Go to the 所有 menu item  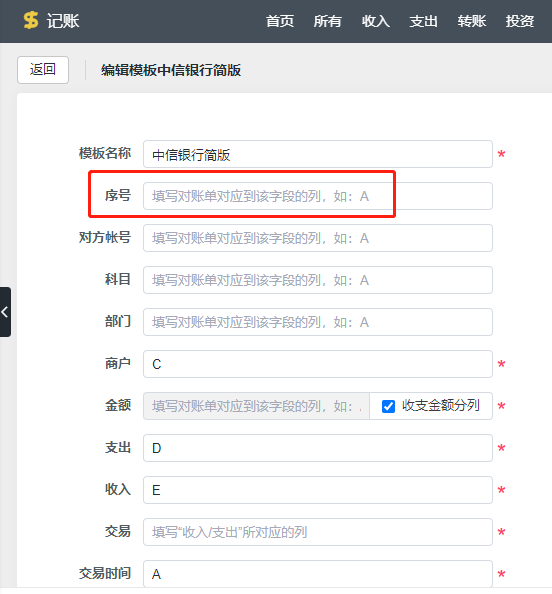pos(328,21)
